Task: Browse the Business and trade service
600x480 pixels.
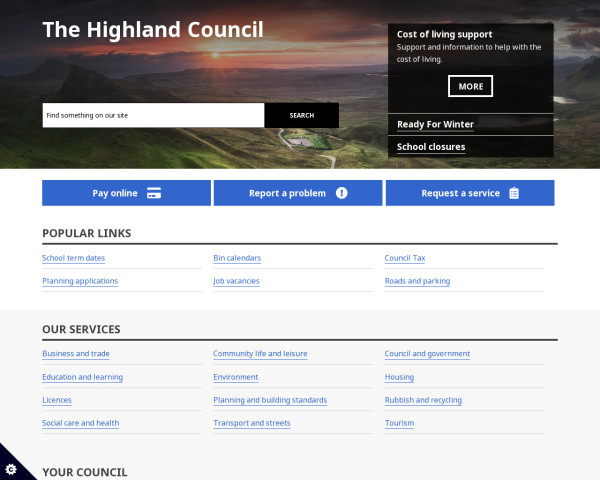Action: coord(76,354)
